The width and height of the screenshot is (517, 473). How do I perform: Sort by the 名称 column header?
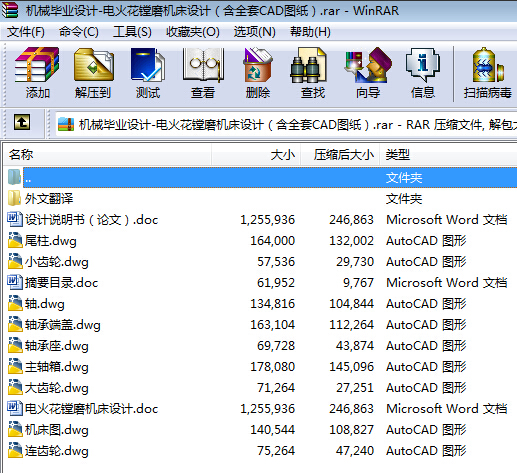pos(107,155)
